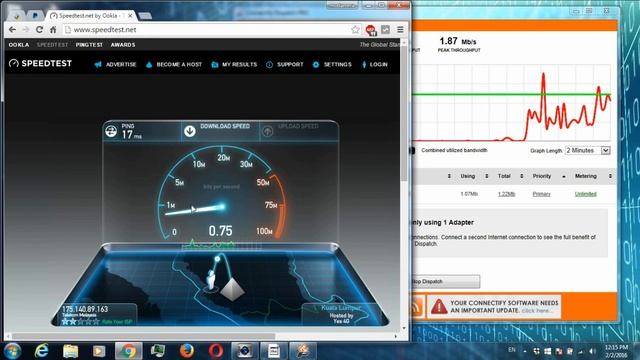Open a new Chrome tab

click(x=145, y=16)
